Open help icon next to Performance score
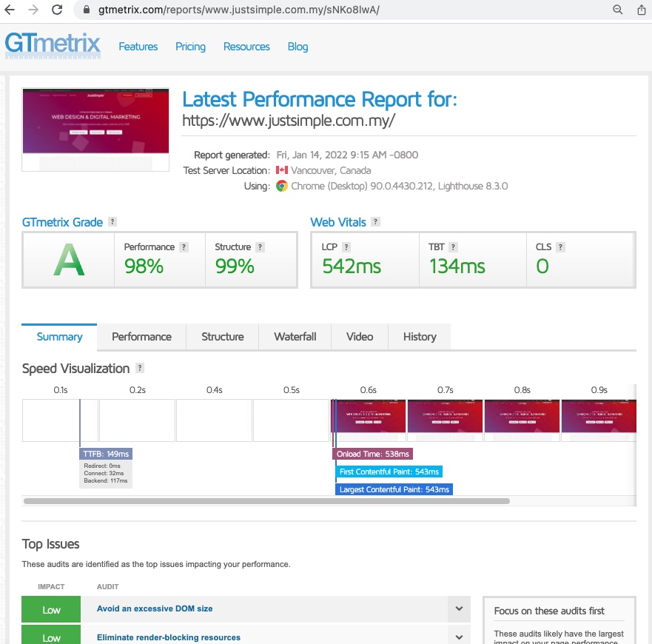The width and height of the screenshot is (652, 644). (x=184, y=247)
